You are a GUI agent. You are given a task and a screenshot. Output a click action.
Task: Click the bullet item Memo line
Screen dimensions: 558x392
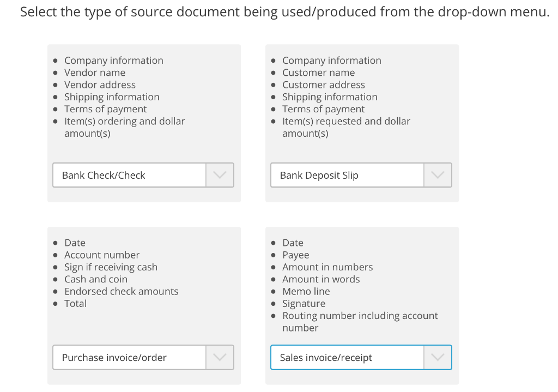click(x=306, y=291)
